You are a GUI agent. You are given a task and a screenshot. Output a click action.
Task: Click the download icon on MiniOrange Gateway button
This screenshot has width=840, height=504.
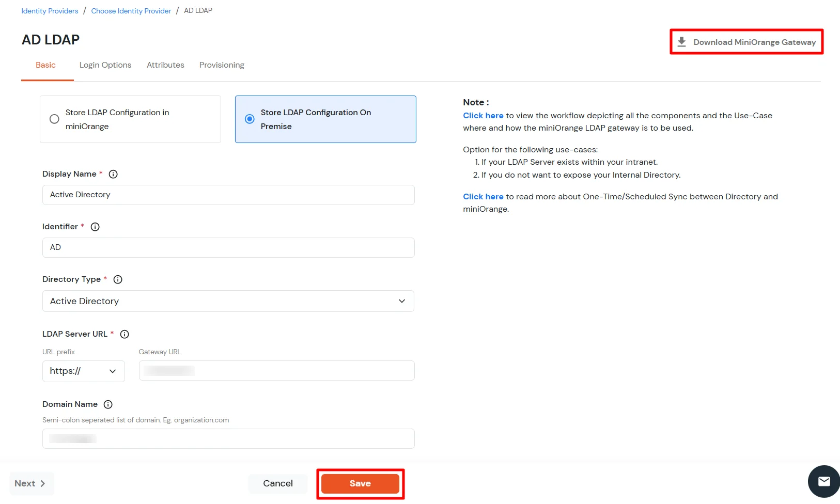pos(682,41)
